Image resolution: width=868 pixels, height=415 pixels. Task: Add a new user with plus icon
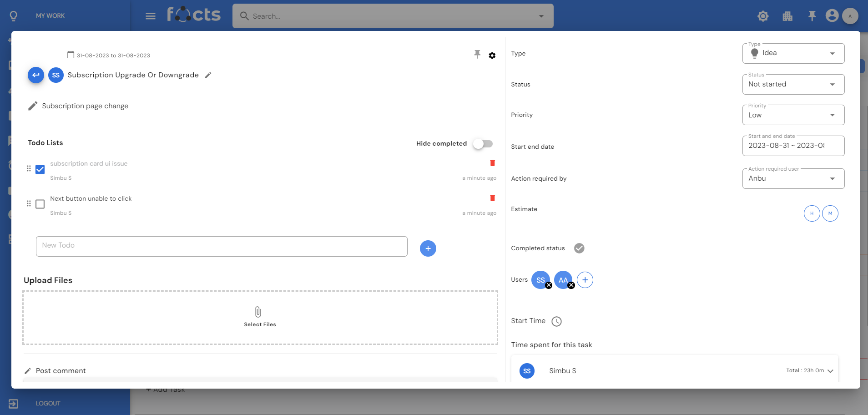pyautogui.click(x=585, y=280)
